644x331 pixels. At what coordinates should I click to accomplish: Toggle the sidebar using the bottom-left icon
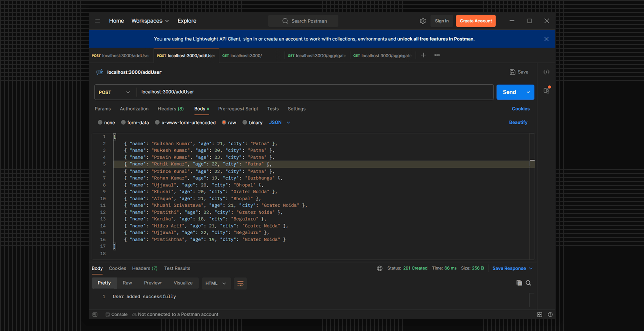[95, 314]
